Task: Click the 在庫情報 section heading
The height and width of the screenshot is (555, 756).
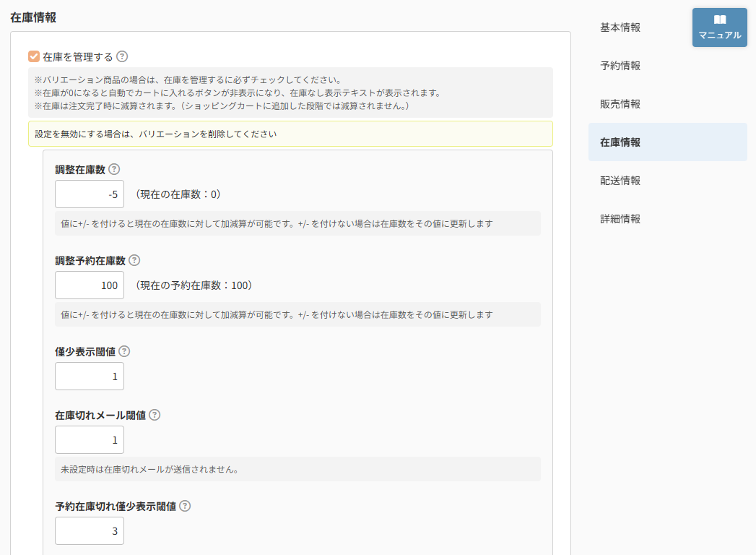Action: click(x=33, y=18)
